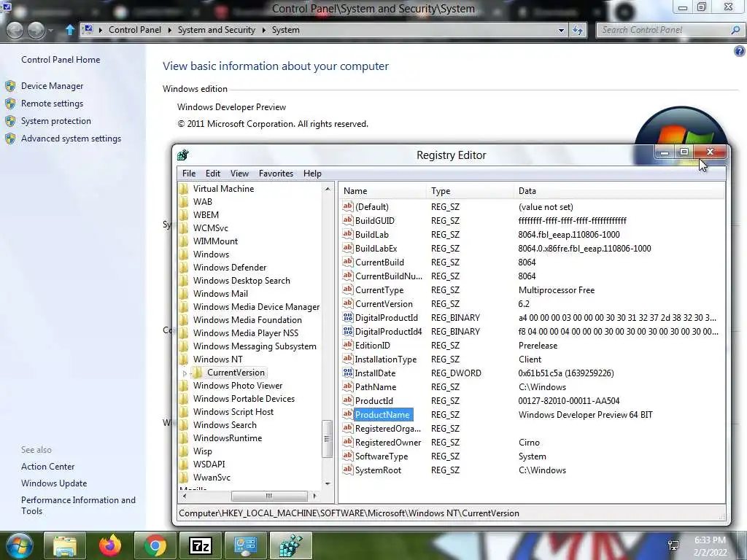Click the Name column header
747x560 pixels.
click(x=382, y=191)
